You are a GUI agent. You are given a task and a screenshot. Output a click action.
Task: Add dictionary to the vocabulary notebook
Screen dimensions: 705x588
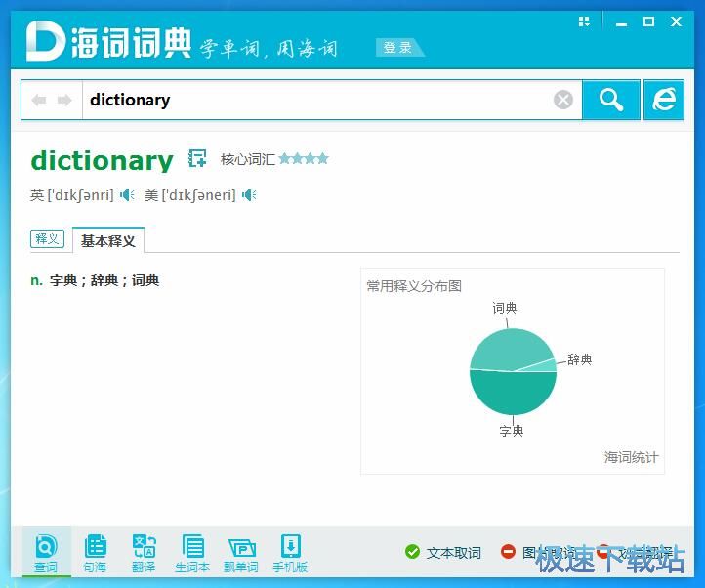point(198,159)
